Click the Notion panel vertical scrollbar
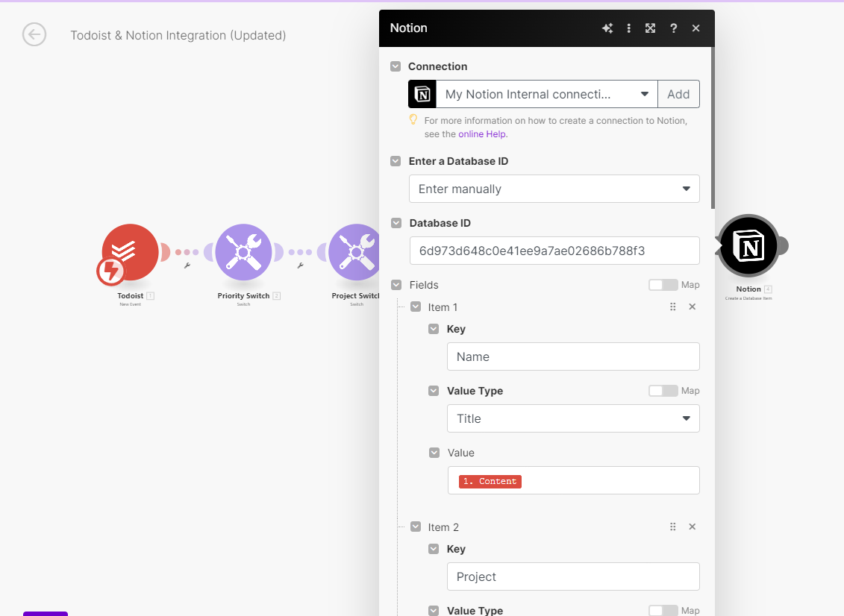The image size is (844, 616). (713, 128)
